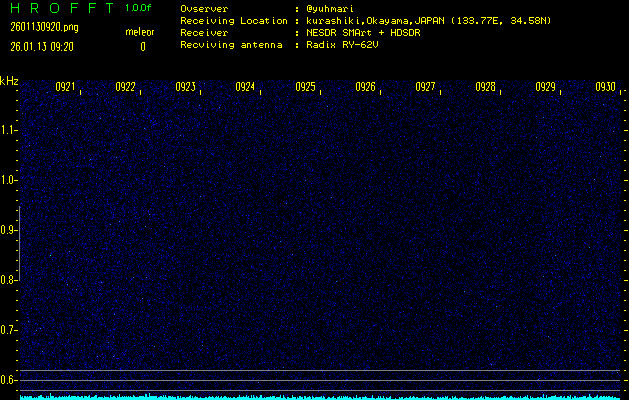Click the 0928 time marker
This screenshot has height=400, width=629.
click(x=486, y=87)
